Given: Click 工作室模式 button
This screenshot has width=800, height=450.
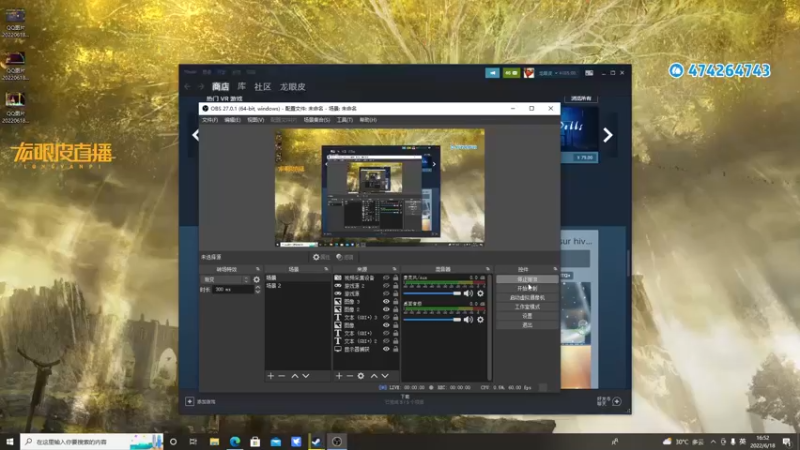Looking at the screenshot, I should 527,307.
